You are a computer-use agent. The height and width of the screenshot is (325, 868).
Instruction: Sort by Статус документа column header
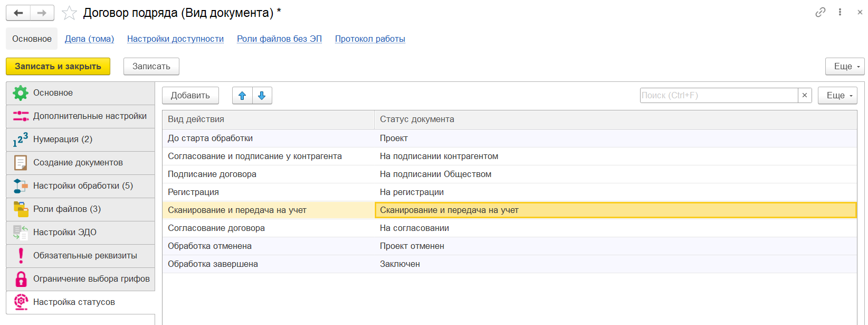[616, 119]
